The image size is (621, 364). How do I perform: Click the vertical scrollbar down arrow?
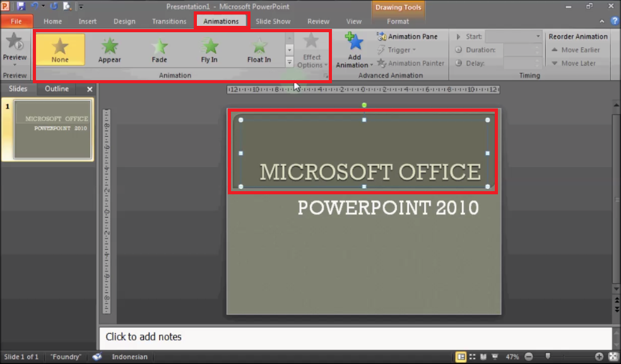(617, 289)
